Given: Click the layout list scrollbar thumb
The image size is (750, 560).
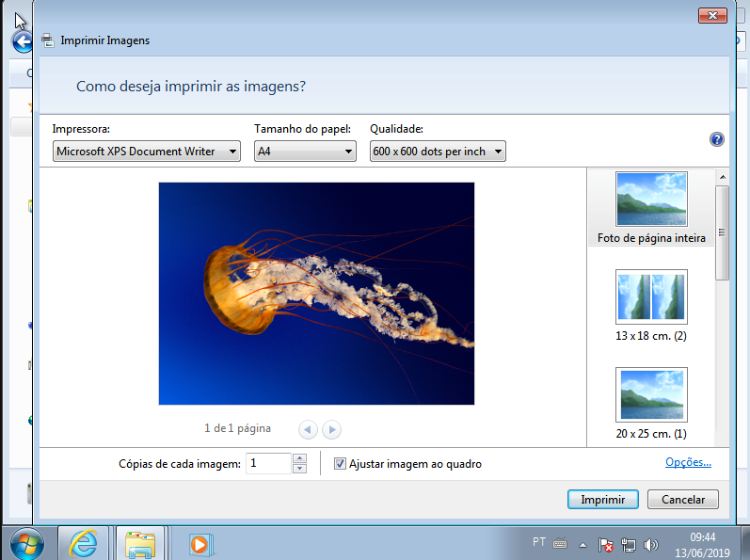Looking at the screenshot, I should [723, 232].
